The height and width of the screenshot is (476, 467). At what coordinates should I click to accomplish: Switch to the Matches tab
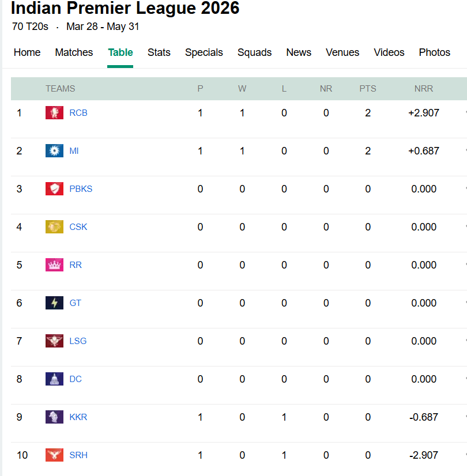(74, 52)
